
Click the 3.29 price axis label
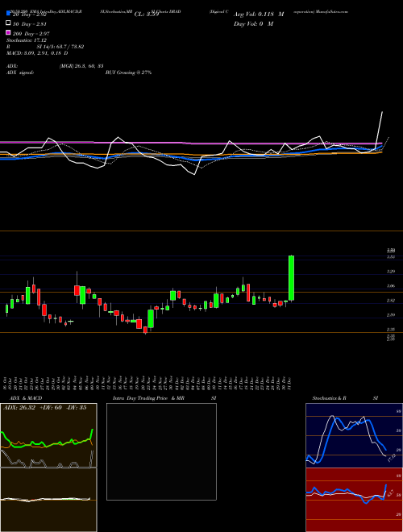pyautogui.click(x=391, y=272)
